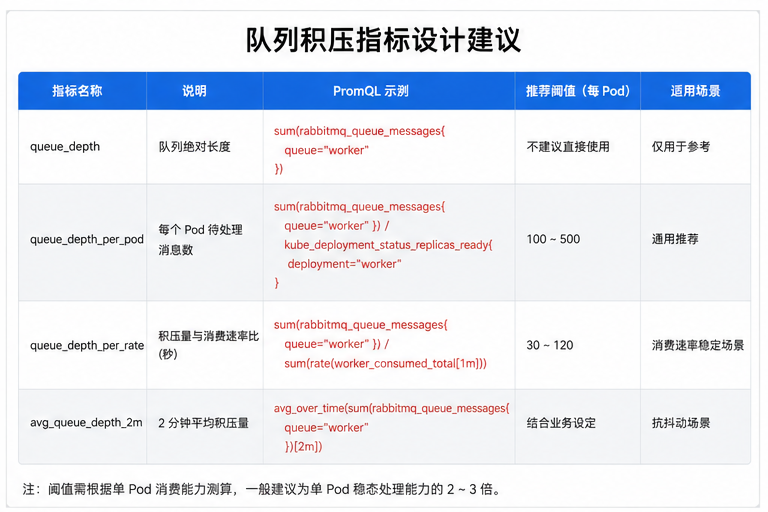Click the avg_over_time(sum(rabbitmq_queue_messages{ line
The width and height of the screenshot is (768, 512).
[x=391, y=409]
